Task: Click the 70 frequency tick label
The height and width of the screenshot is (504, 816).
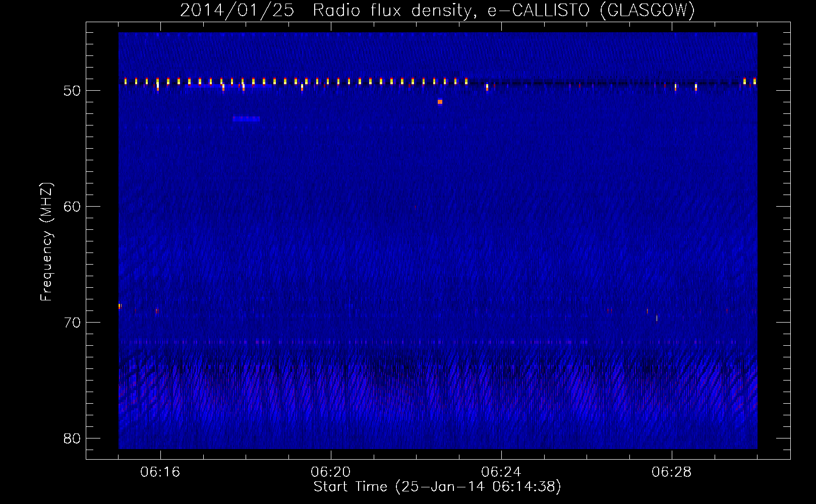Action: pyautogui.click(x=72, y=323)
